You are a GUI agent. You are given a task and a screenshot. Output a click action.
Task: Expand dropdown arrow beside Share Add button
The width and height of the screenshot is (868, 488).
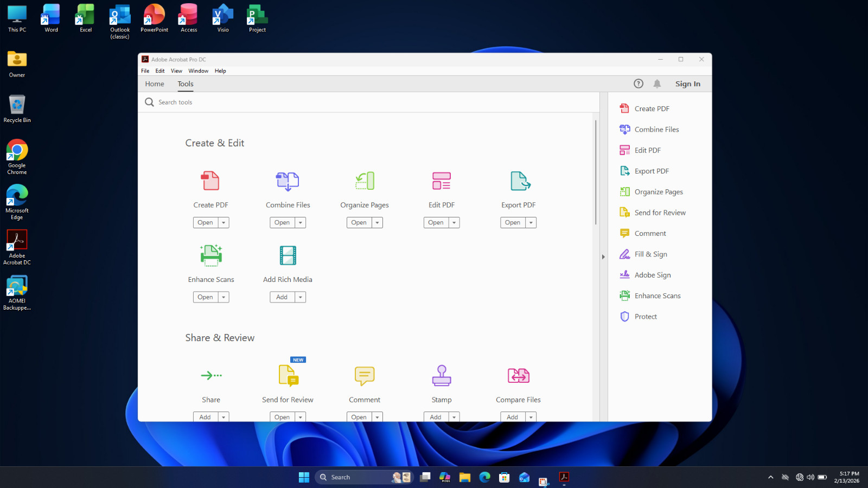click(x=224, y=417)
